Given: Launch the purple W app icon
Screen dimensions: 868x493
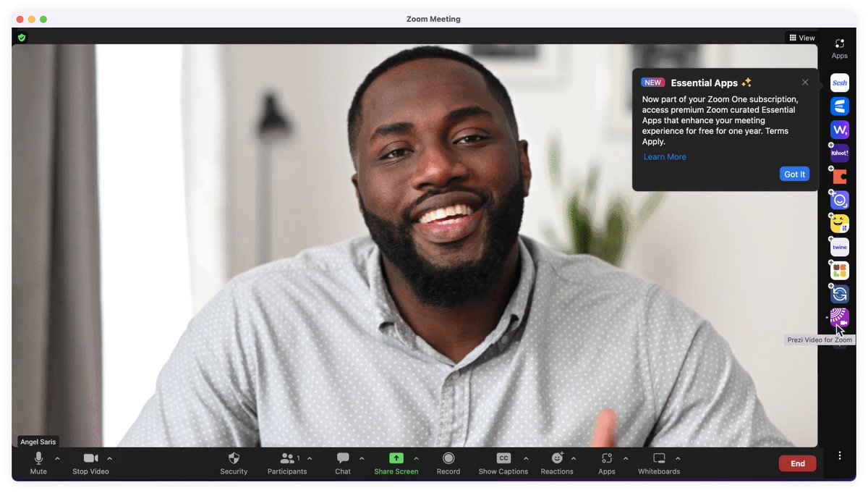Looking at the screenshot, I should click(839, 130).
